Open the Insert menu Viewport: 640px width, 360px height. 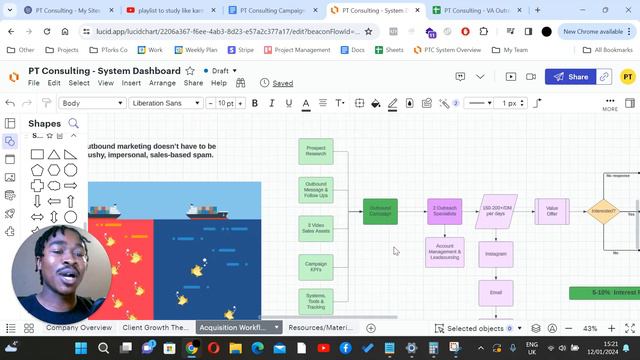131,83
